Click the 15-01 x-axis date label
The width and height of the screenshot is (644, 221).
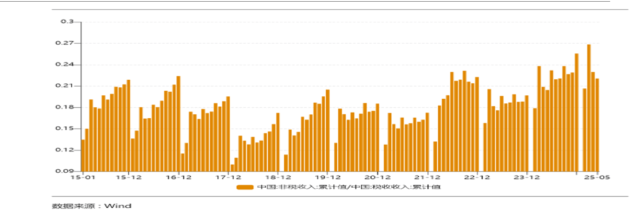click(x=83, y=177)
